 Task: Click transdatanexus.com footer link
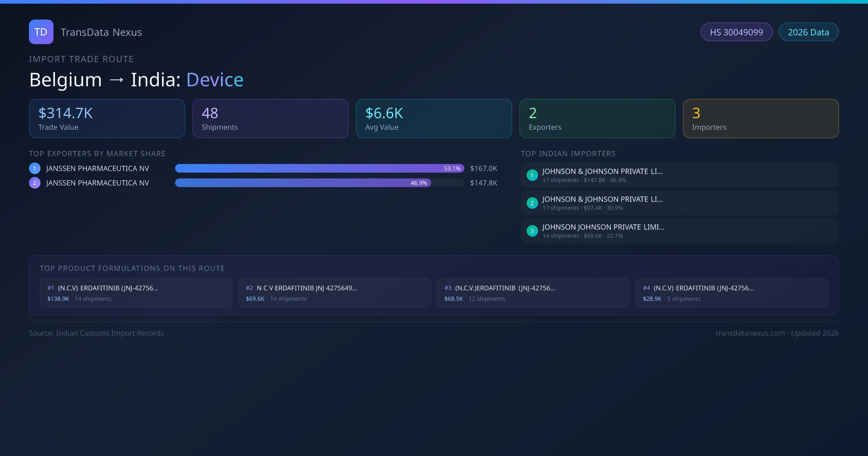tap(750, 333)
